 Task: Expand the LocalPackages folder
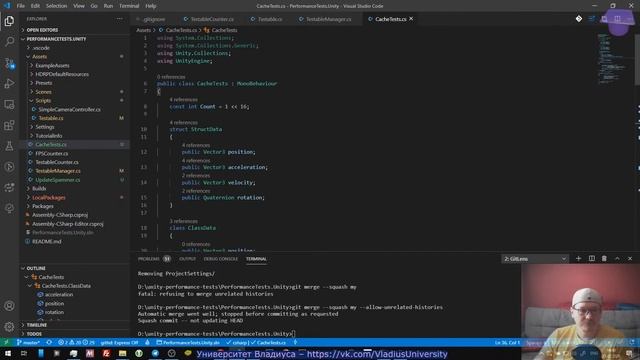[49, 198]
